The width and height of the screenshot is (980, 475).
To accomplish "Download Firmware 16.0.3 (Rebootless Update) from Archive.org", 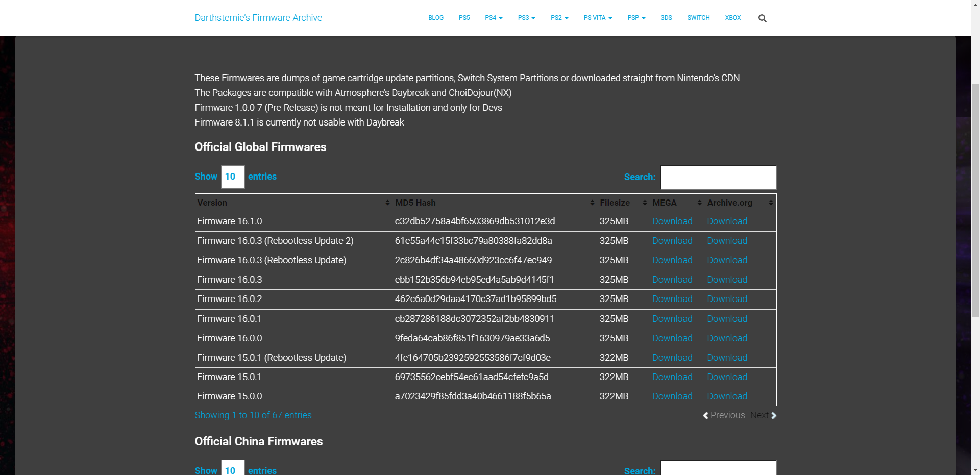I will (727, 260).
